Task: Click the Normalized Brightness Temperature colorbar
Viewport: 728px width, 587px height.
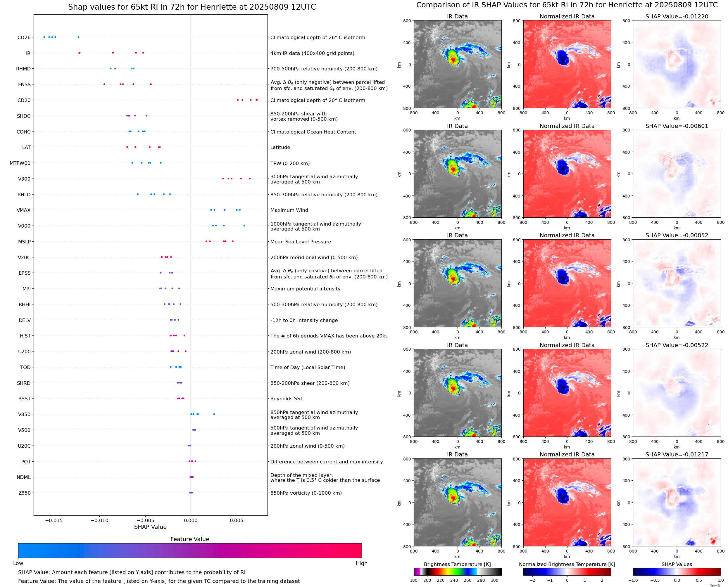Action: tap(567, 572)
